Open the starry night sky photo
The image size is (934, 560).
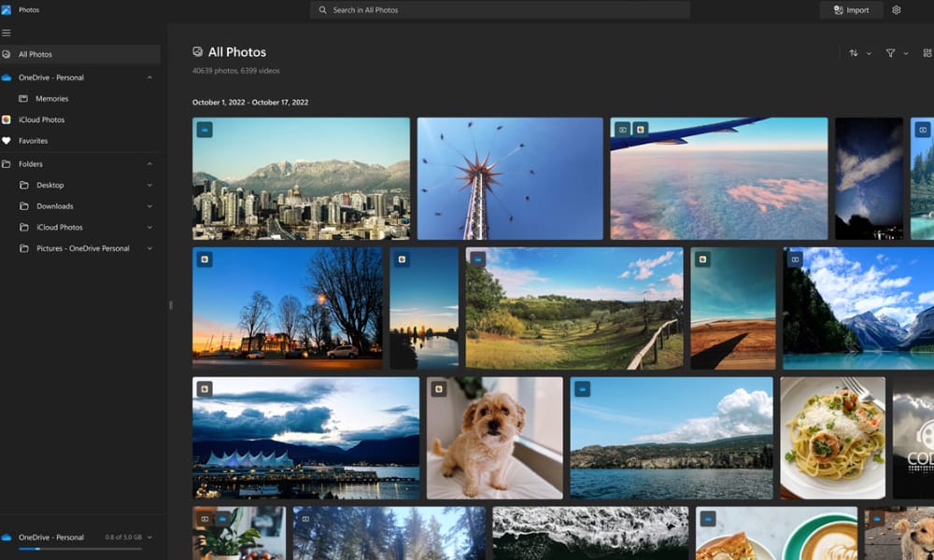(x=869, y=178)
